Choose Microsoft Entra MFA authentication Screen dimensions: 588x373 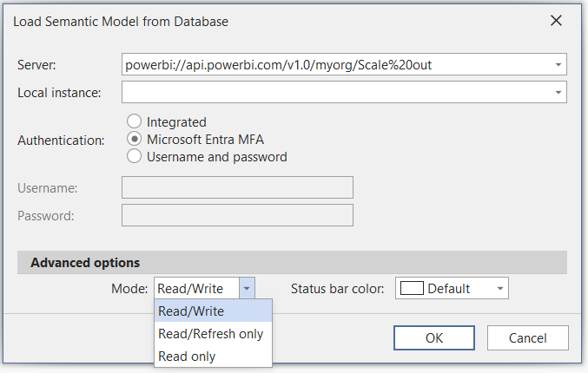pyautogui.click(x=134, y=140)
